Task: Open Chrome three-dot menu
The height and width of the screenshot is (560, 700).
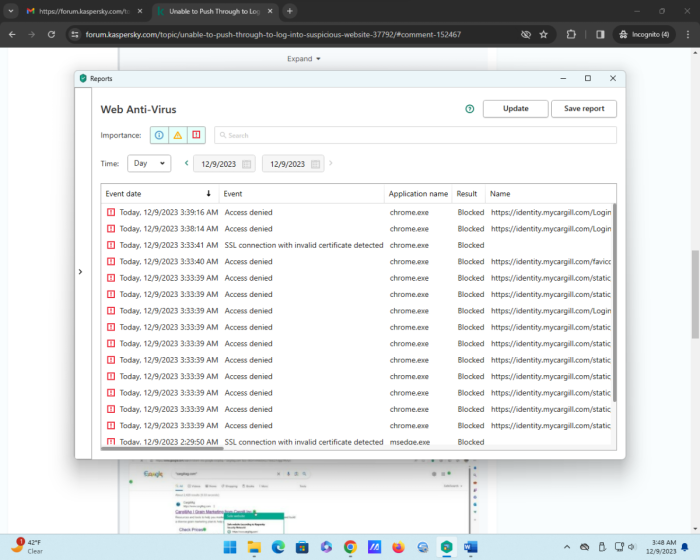Action: [688, 34]
